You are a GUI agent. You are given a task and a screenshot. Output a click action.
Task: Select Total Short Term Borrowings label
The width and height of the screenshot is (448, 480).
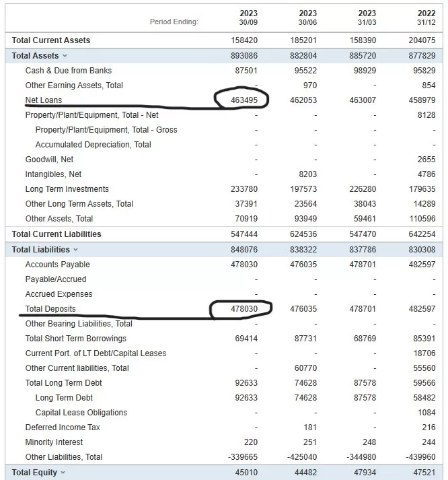[x=76, y=338]
